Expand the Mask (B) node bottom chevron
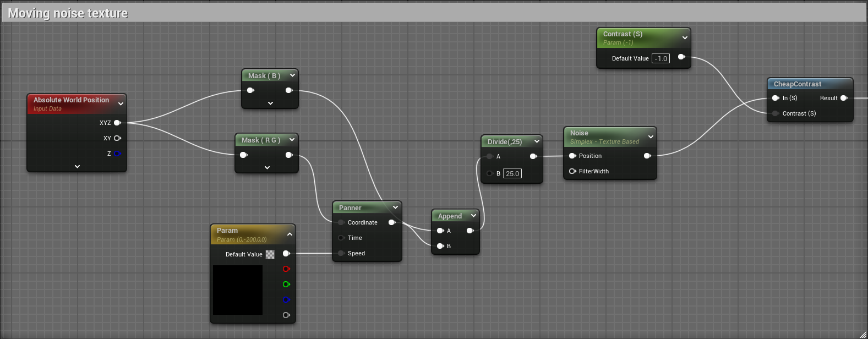Screen dimensions: 868x339 270,103
